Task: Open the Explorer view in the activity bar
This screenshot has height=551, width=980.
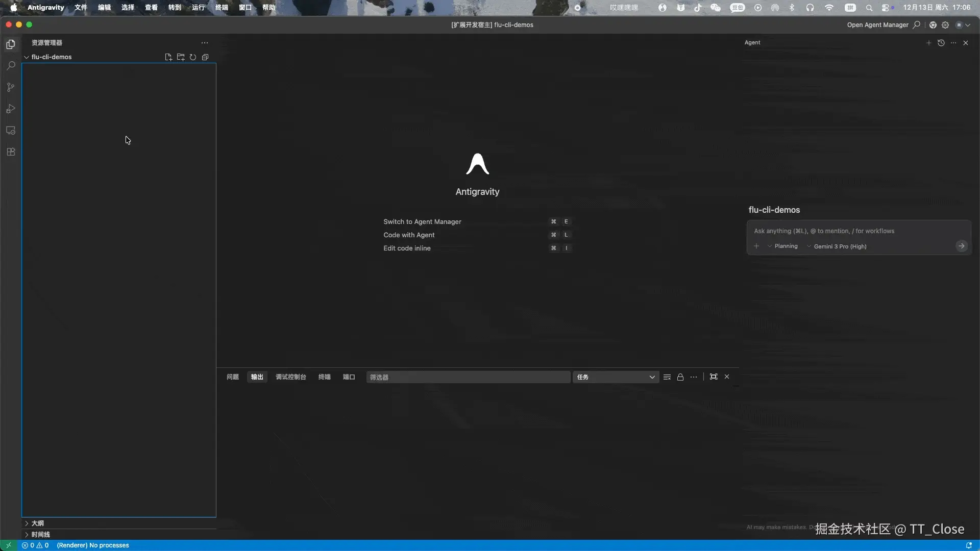Action: (11, 44)
